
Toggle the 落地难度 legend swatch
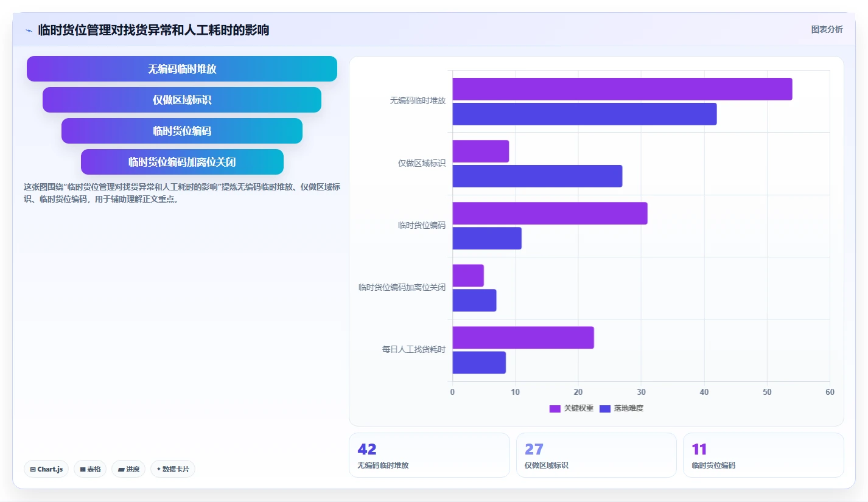[605, 408]
